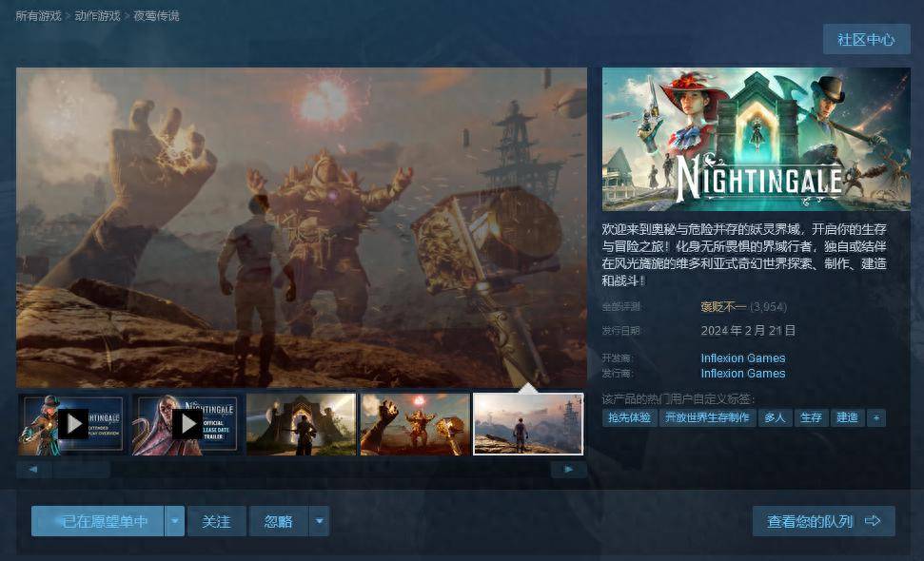Open the dropdown arrow next to 已在愿望单中

pos(174,521)
